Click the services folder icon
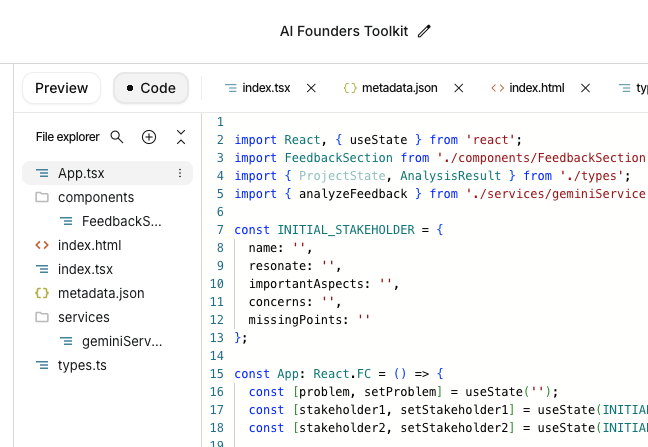 (42, 317)
